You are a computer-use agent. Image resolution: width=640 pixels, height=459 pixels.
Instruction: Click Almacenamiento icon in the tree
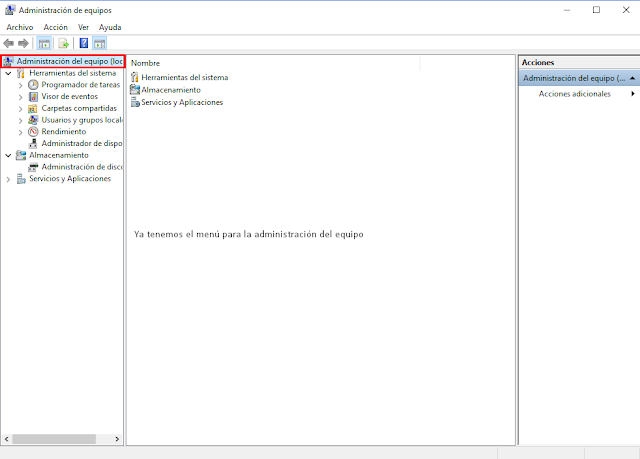(x=21, y=155)
